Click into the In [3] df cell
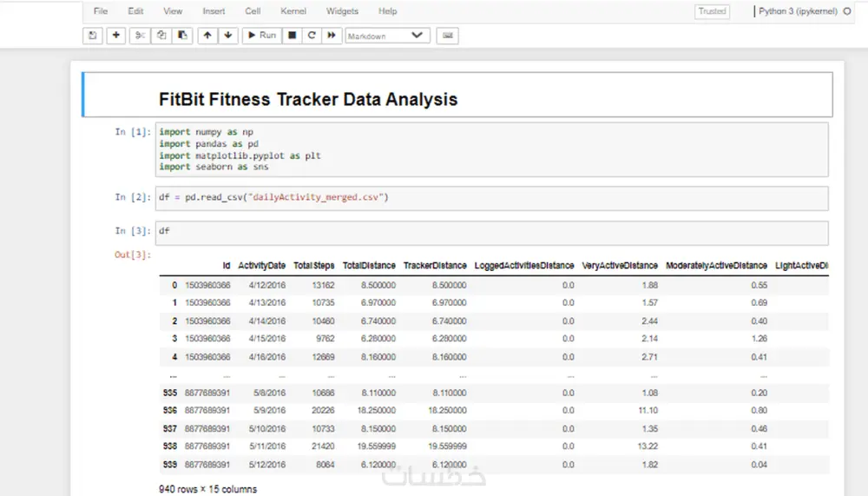The width and height of the screenshot is (868, 496). click(x=491, y=233)
